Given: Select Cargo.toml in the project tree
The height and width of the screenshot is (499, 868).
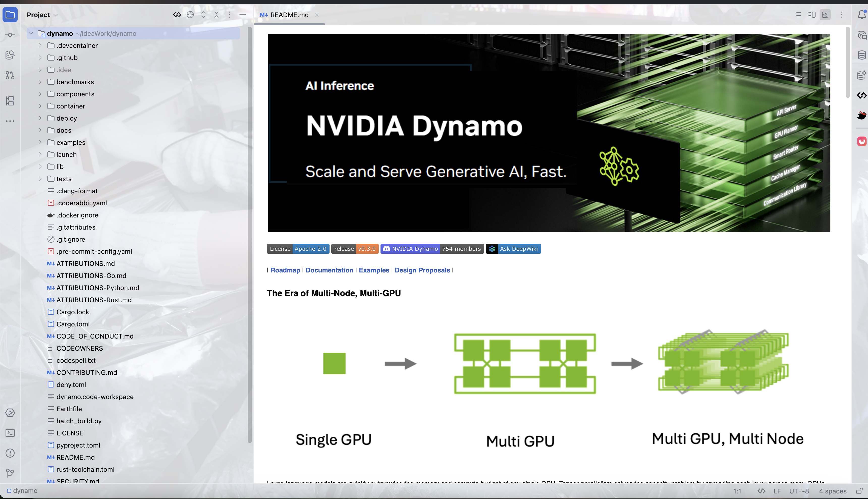Looking at the screenshot, I should (73, 324).
